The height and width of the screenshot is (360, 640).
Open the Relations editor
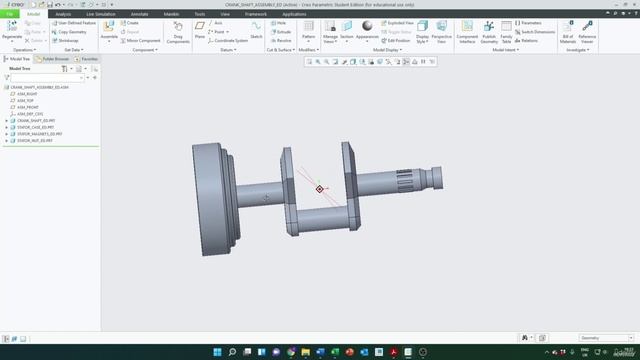526,41
